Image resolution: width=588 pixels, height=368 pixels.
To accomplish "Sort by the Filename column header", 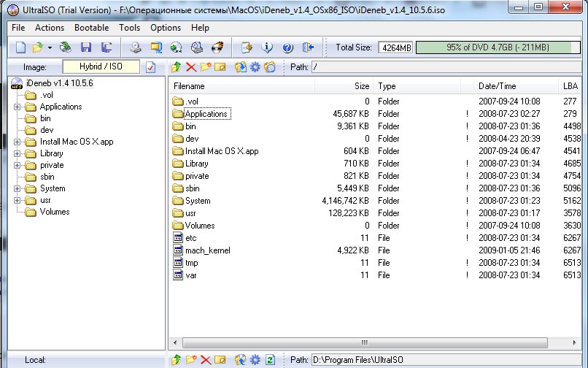I will 241,86.
